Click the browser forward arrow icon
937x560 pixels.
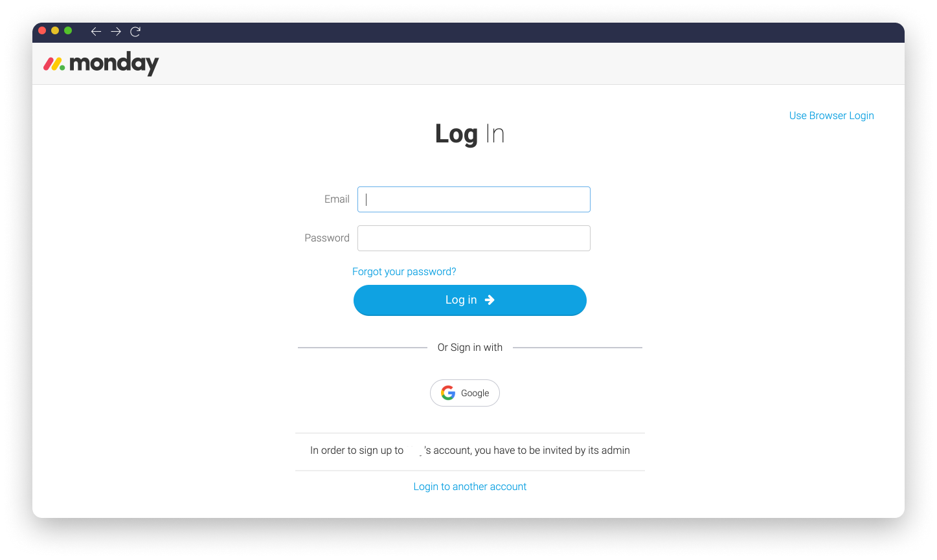click(x=116, y=31)
